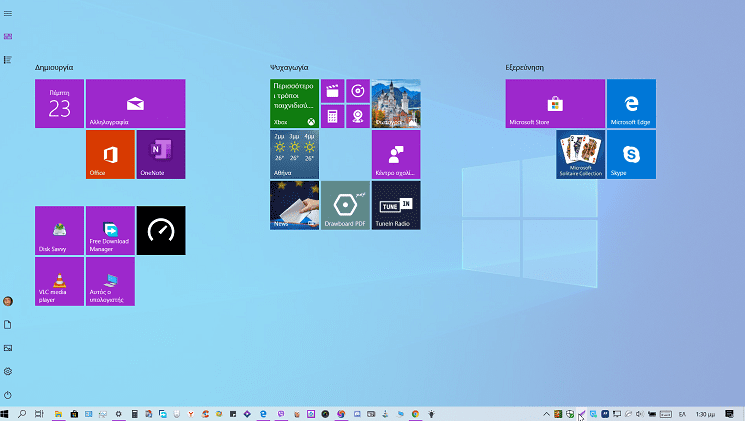The width and height of the screenshot is (745, 421).
Task: Open Documents from Start sidebar
Action: click(x=8, y=325)
